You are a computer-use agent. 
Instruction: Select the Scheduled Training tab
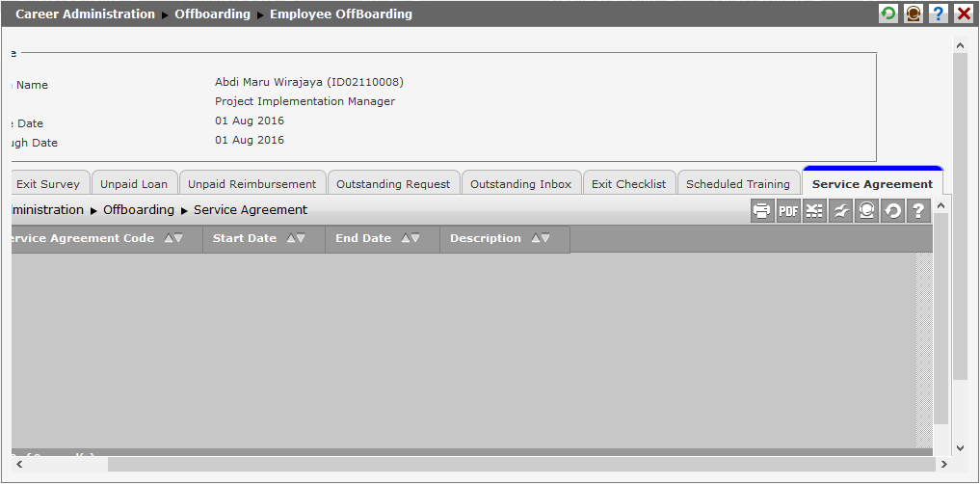[x=737, y=184]
